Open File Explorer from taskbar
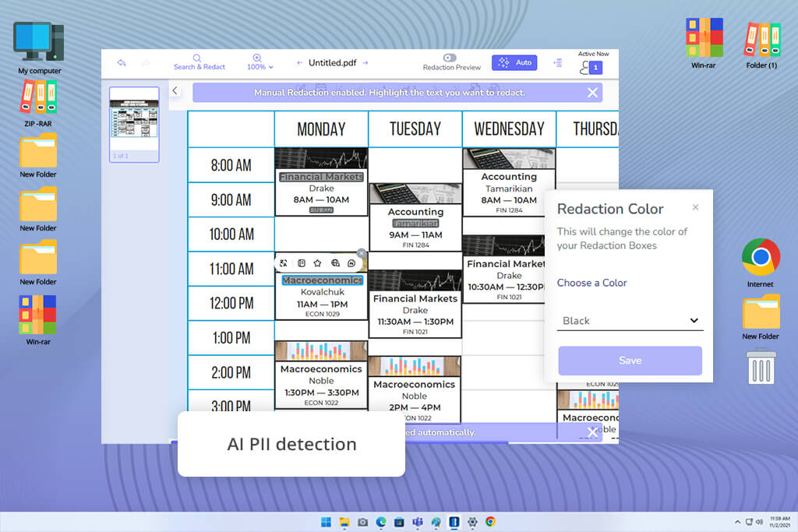Image resolution: width=798 pixels, height=532 pixels. (344, 522)
